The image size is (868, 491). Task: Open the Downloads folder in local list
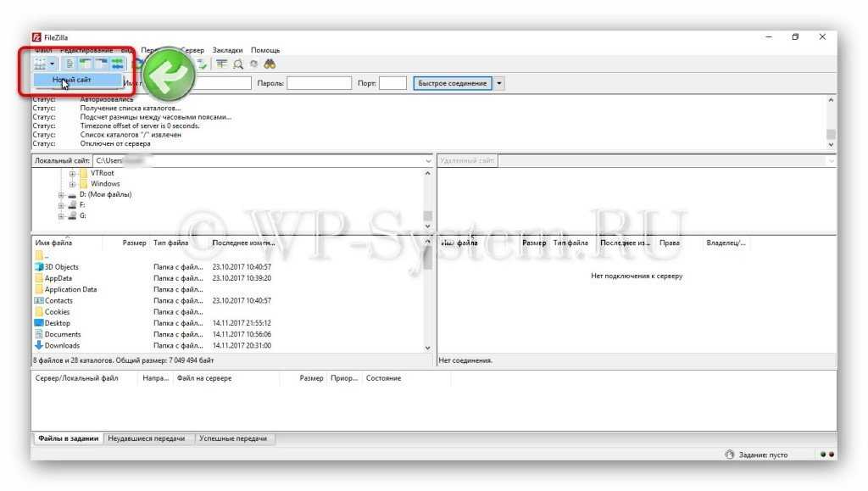(62, 345)
